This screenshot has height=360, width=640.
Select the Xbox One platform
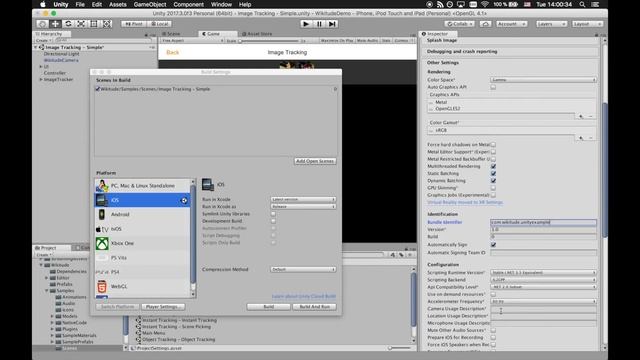[x=142, y=243]
